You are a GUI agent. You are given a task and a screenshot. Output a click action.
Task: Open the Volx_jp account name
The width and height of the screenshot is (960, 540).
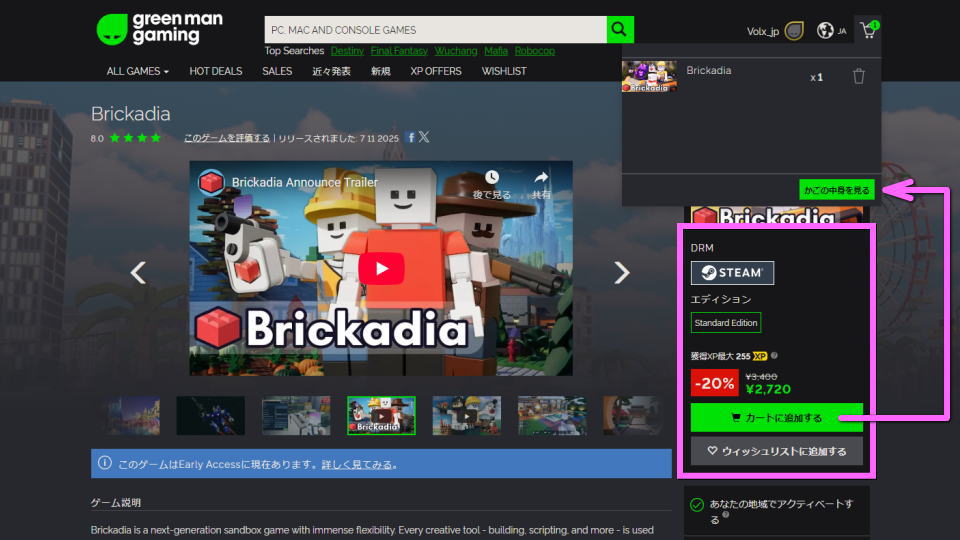pos(762,31)
